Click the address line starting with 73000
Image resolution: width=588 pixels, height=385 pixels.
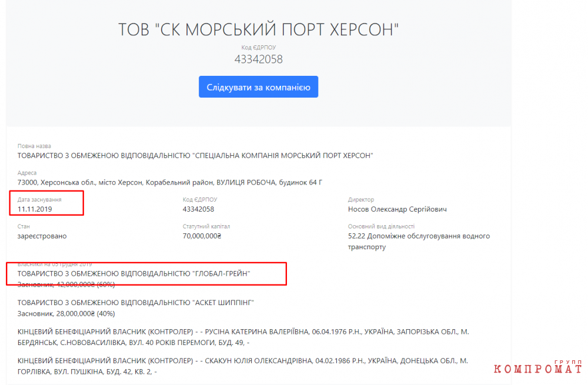click(x=170, y=183)
